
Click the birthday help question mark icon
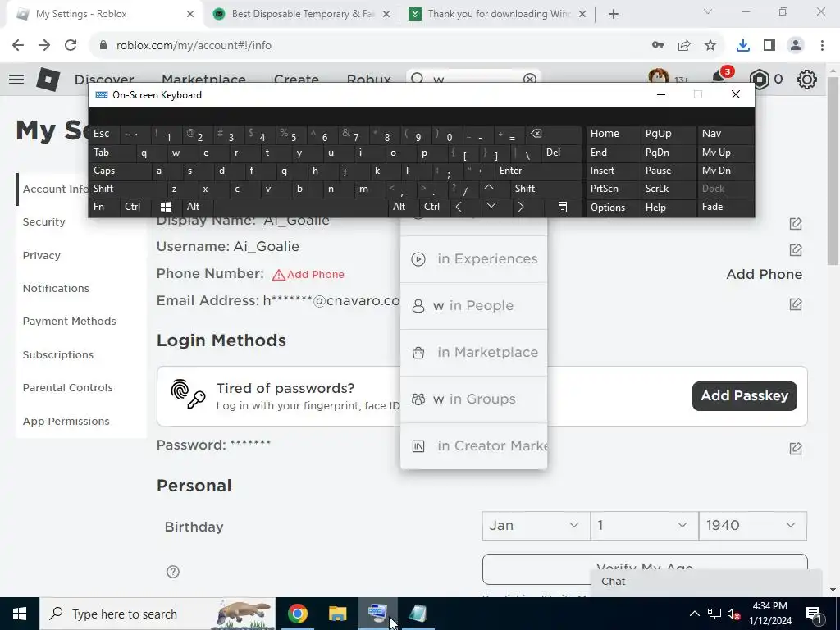(172, 572)
